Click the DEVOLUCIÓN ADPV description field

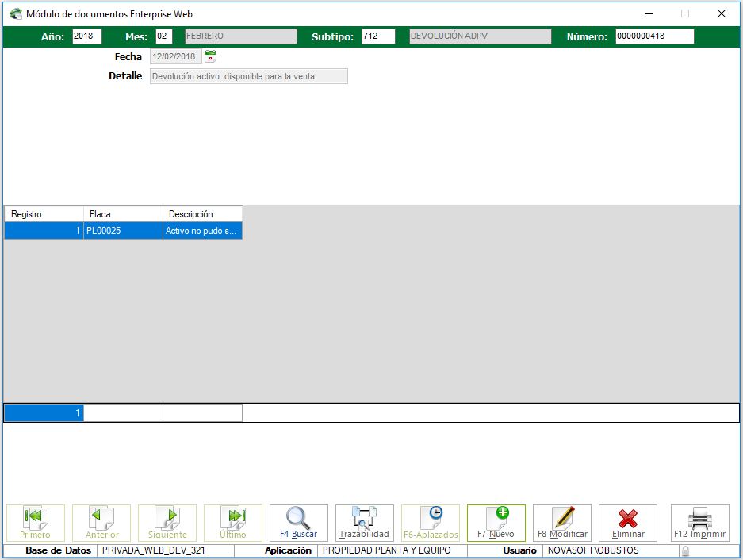[480, 36]
